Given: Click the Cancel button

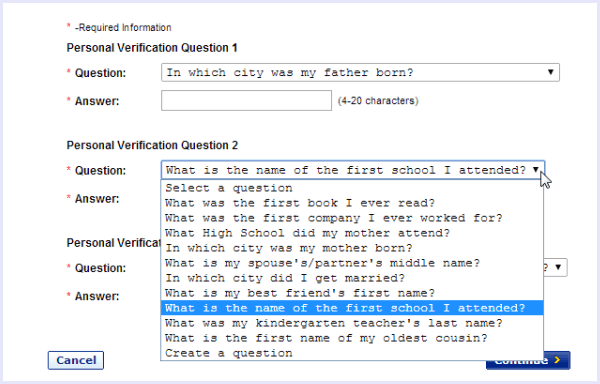Looking at the screenshot, I should (x=76, y=360).
